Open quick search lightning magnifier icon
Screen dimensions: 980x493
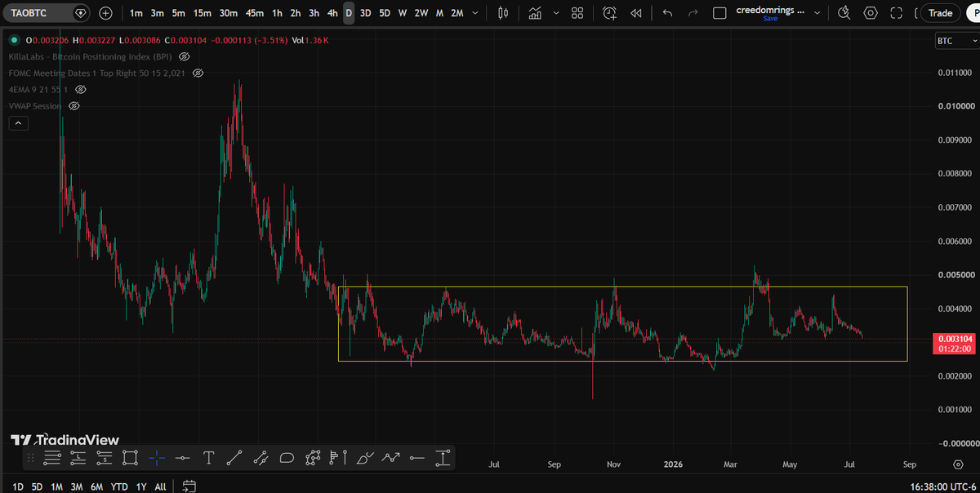[844, 13]
